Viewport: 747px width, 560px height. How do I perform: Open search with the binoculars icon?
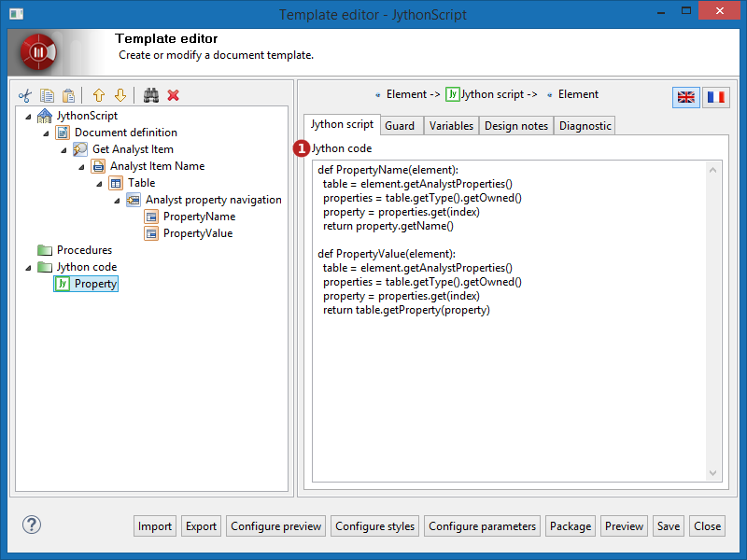coord(151,96)
